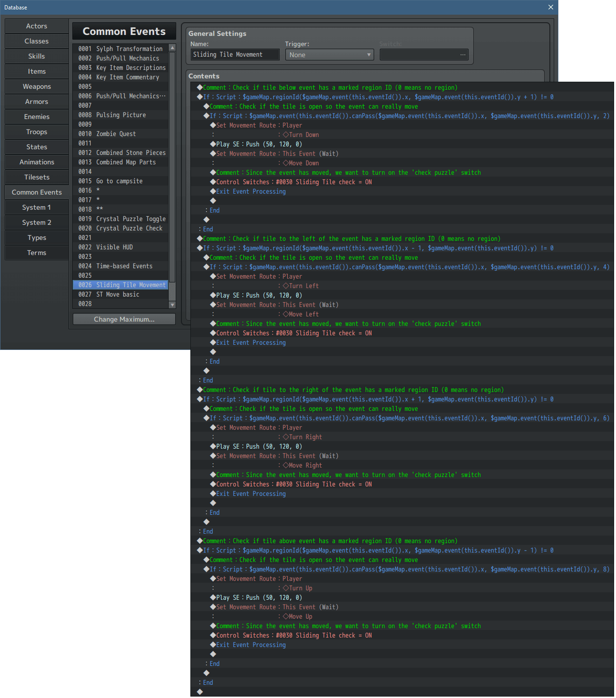Select event 0027 ST Move basic

pos(120,294)
